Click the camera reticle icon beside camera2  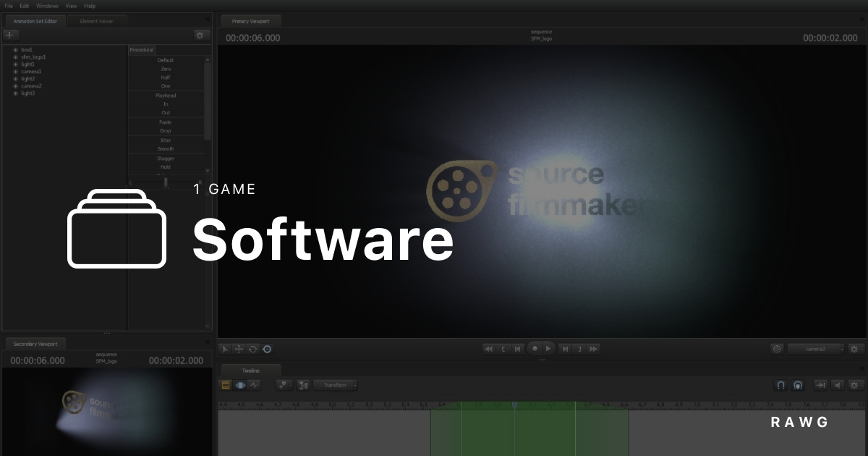pos(778,349)
